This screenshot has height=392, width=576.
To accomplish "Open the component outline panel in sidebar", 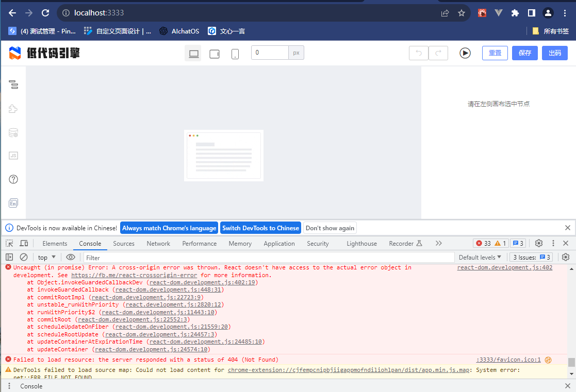I will tap(13, 84).
